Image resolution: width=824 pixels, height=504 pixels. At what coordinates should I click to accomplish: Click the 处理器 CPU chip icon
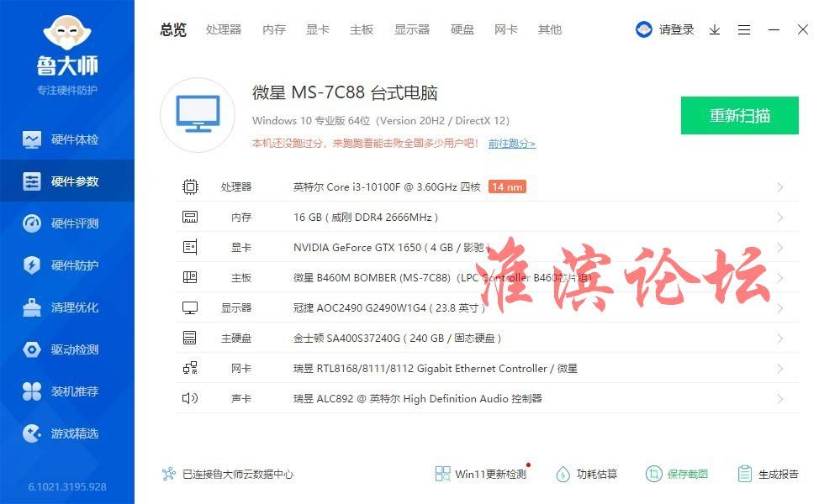[190, 186]
